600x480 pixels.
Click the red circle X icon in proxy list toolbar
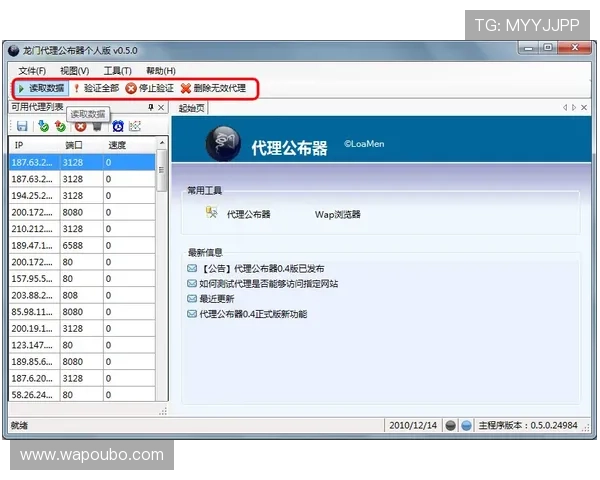tap(80, 126)
